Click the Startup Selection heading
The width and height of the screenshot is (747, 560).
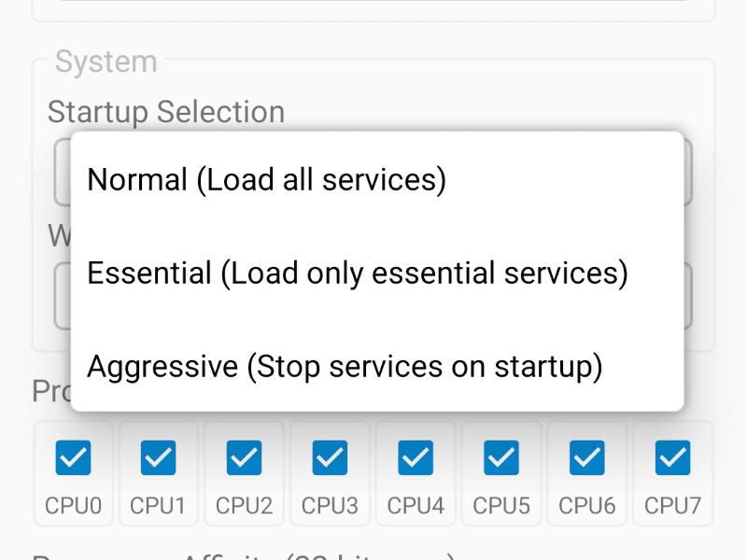[x=166, y=112]
